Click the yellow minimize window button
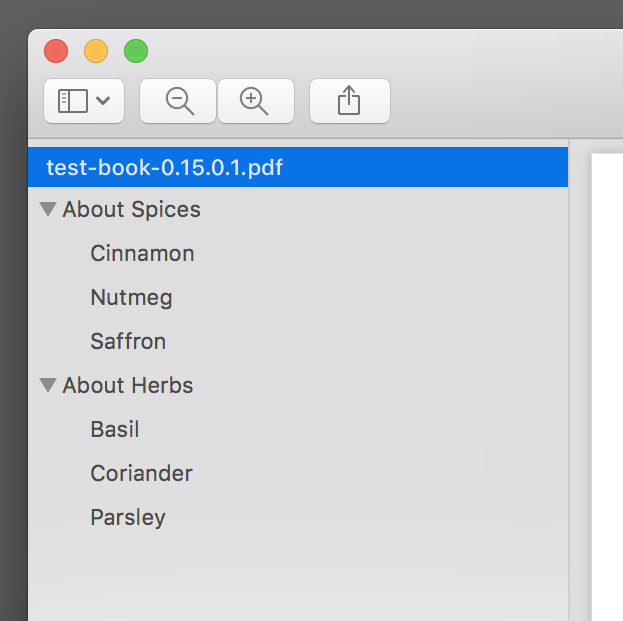Screen dimensions: 623x621 [96, 51]
